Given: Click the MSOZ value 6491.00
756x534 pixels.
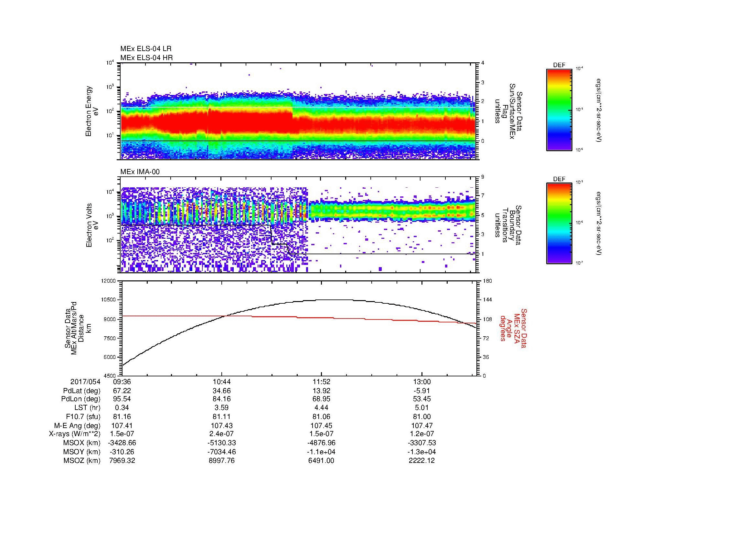Looking at the screenshot, I should [322, 461].
